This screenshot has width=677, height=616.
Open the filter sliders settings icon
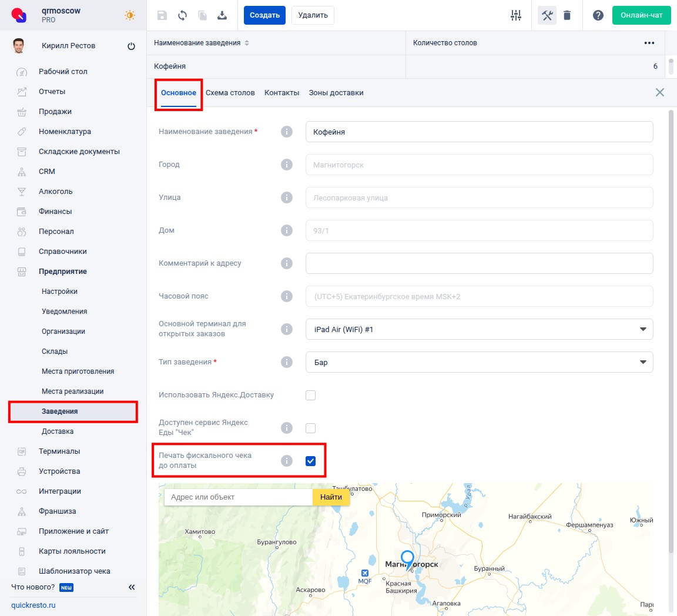click(x=516, y=15)
